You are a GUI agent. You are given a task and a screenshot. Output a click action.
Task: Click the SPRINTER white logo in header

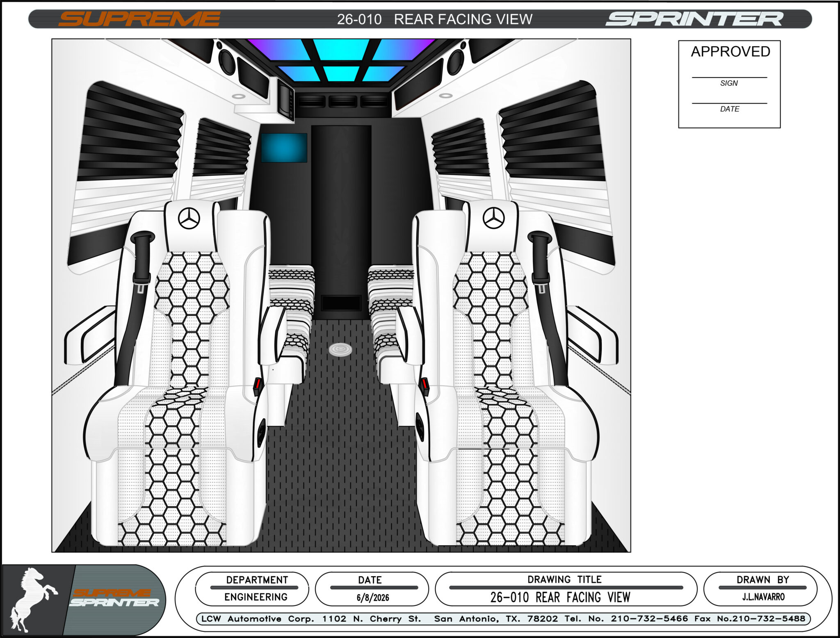(x=694, y=19)
